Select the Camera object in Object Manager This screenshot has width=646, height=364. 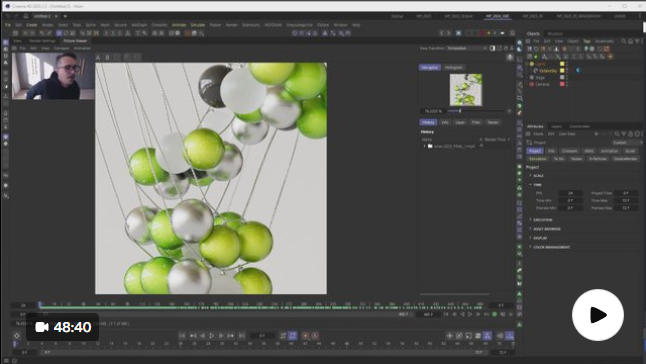point(542,84)
